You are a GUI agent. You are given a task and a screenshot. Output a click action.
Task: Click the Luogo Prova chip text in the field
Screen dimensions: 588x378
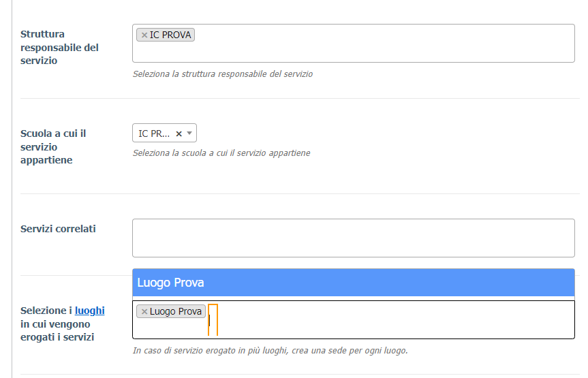[176, 312]
